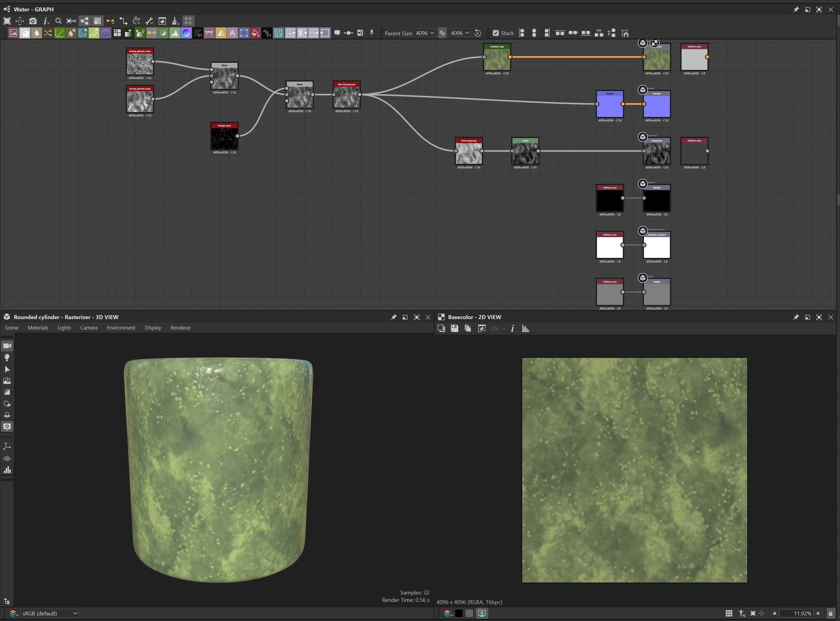This screenshot has width=840, height=621.
Task: Toggle the 2D view display color preview
Action: [x=482, y=614]
